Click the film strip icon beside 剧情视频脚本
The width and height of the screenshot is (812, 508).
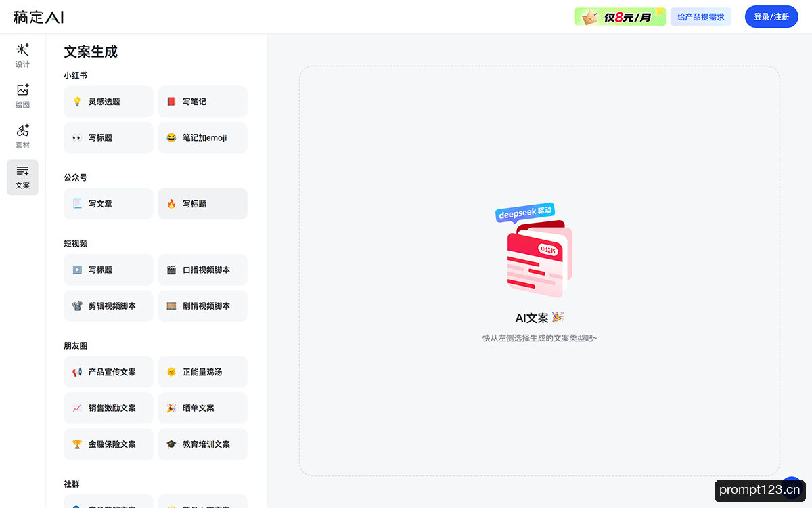tap(171, 306)
